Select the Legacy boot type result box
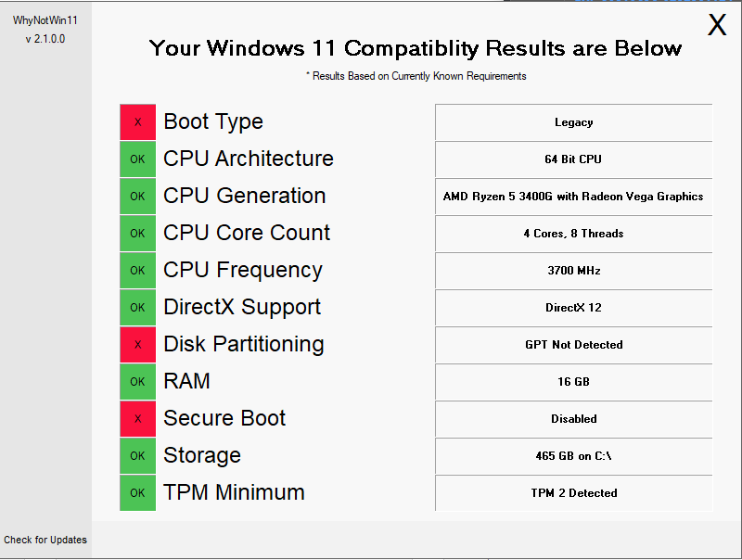 click(x=573, y=122)
